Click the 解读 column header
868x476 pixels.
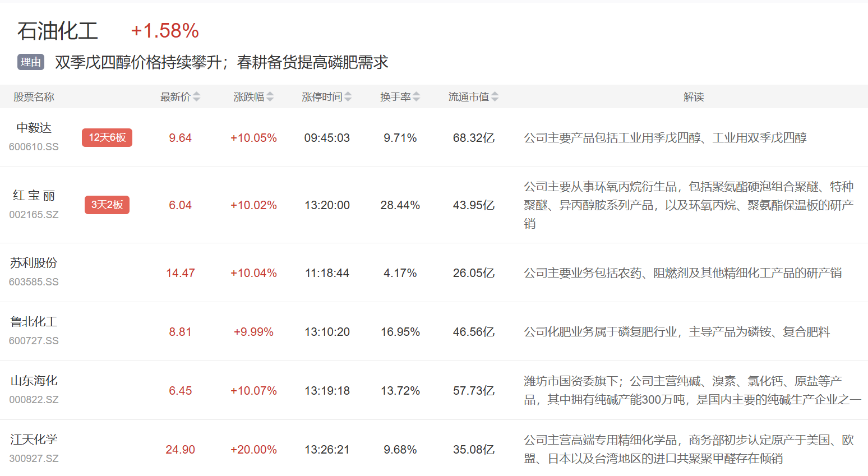694,97
